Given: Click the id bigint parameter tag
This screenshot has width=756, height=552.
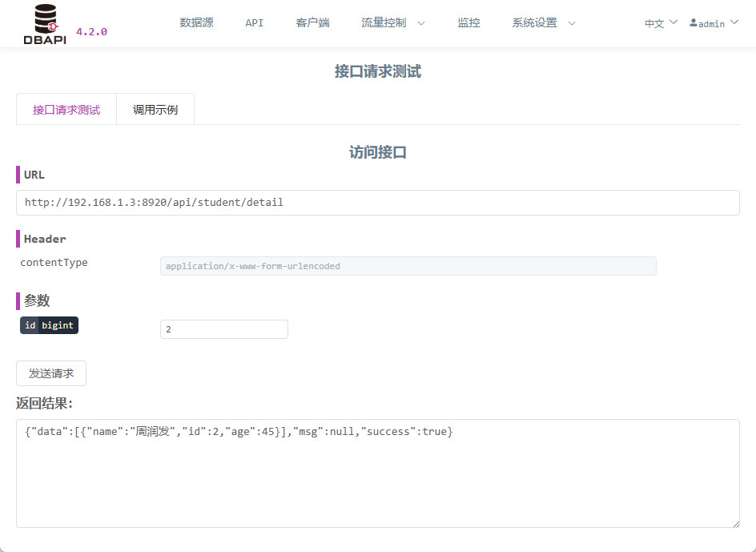Looking at the screenshot, I should click(x=49, y=325).
